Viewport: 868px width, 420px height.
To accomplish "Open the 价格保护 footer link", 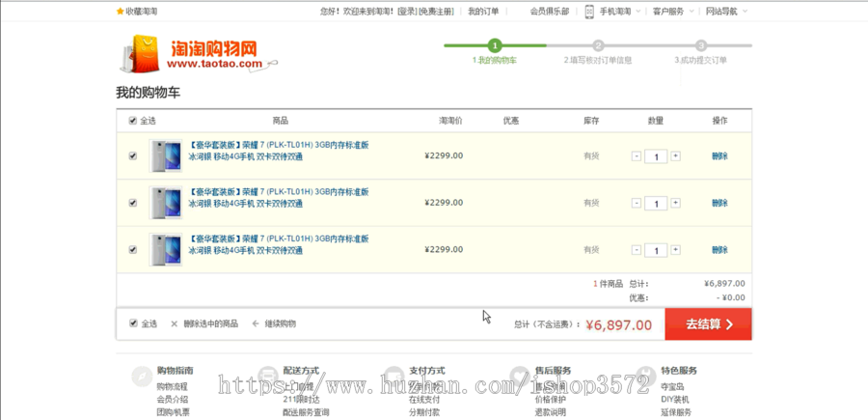I will tap(551, 400).
